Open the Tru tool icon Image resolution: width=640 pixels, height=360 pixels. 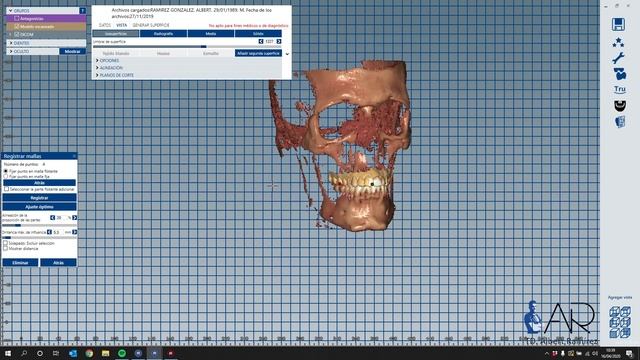(x=620, y=89)
